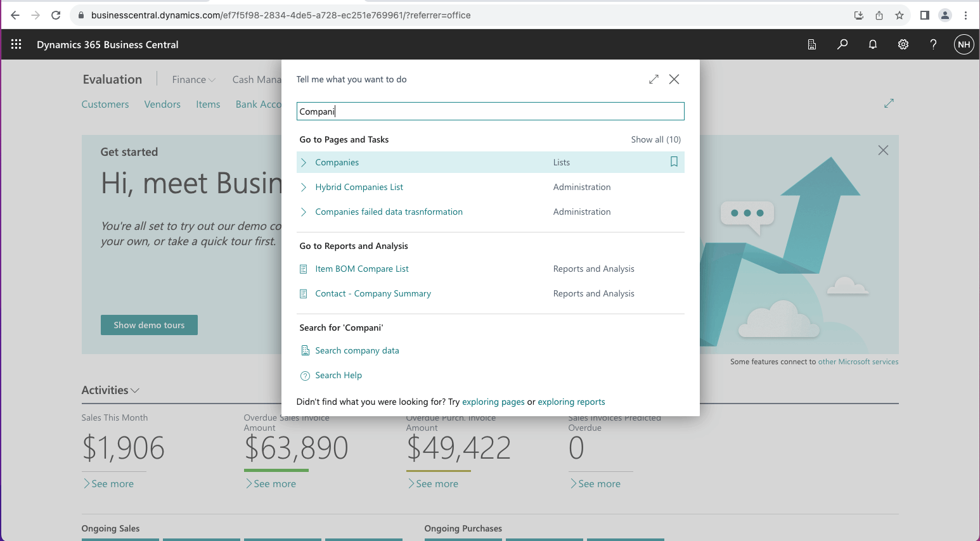This screenshot has width=980, height=541.
Task: Expand the Hybrid Companies List chevron
Action: click(304, 188)
